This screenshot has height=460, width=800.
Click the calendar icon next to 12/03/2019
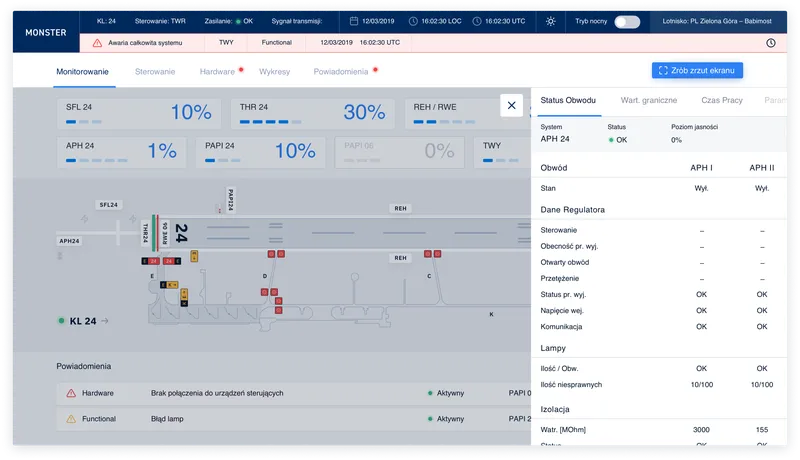[354, 21]
